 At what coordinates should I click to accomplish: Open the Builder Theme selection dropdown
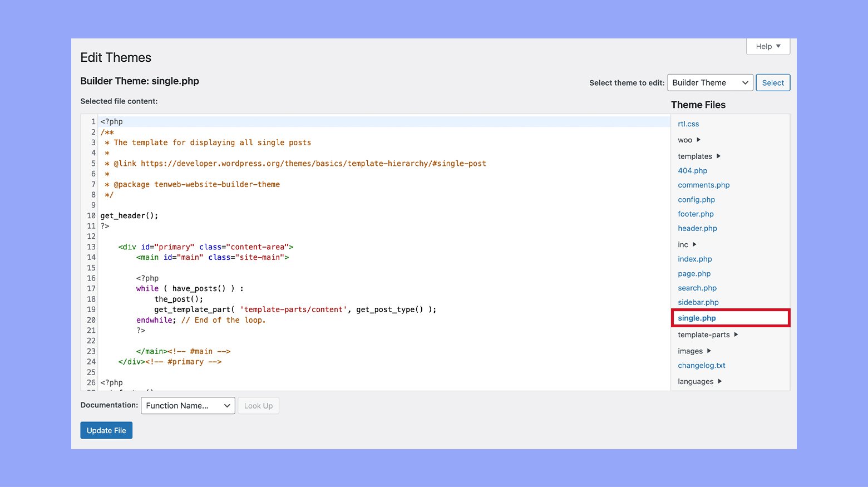point(710,82)
